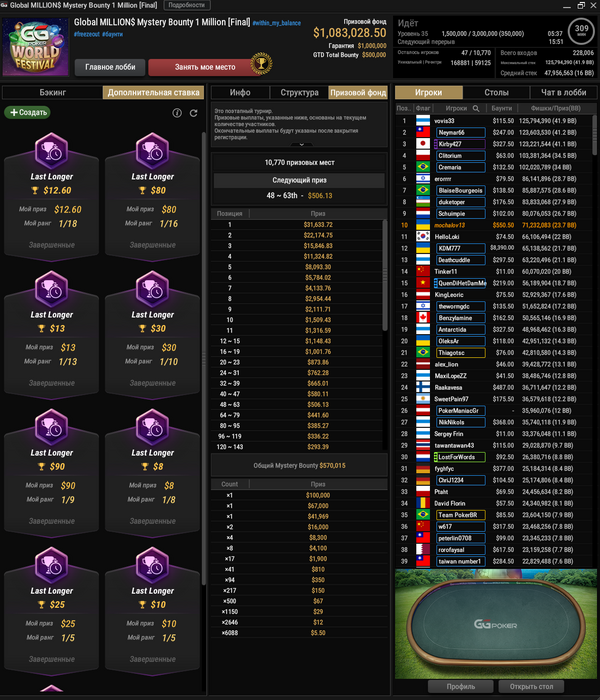This screenshot has height=700, width=600.
Task: Click the Занять мое место button
Action: [204, 67]
